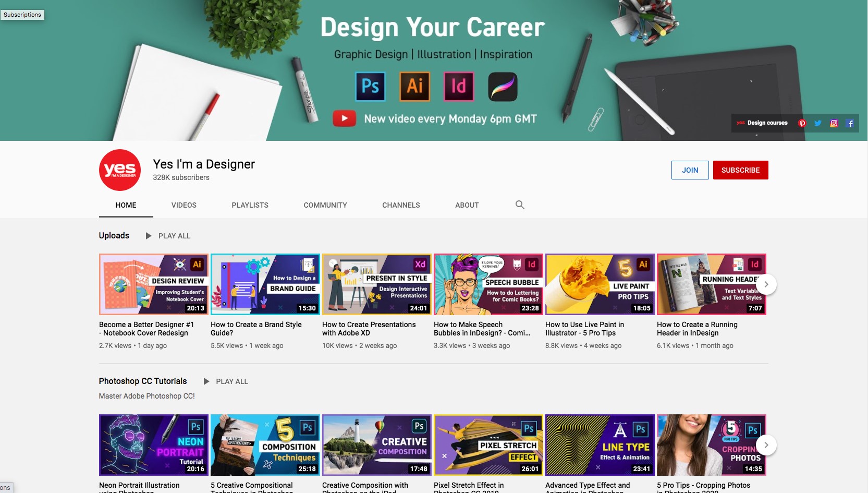Screen dimensions: 868x493
Task: Click the '6.1K views • 1 month ago' text
Action: pos(695,345)
